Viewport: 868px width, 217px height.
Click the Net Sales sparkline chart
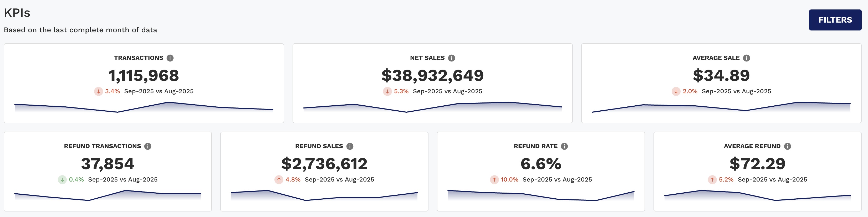[x=432, y=107]
